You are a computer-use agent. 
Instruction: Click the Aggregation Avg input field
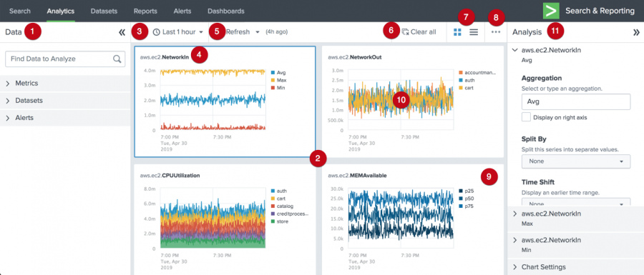point(576,101)
